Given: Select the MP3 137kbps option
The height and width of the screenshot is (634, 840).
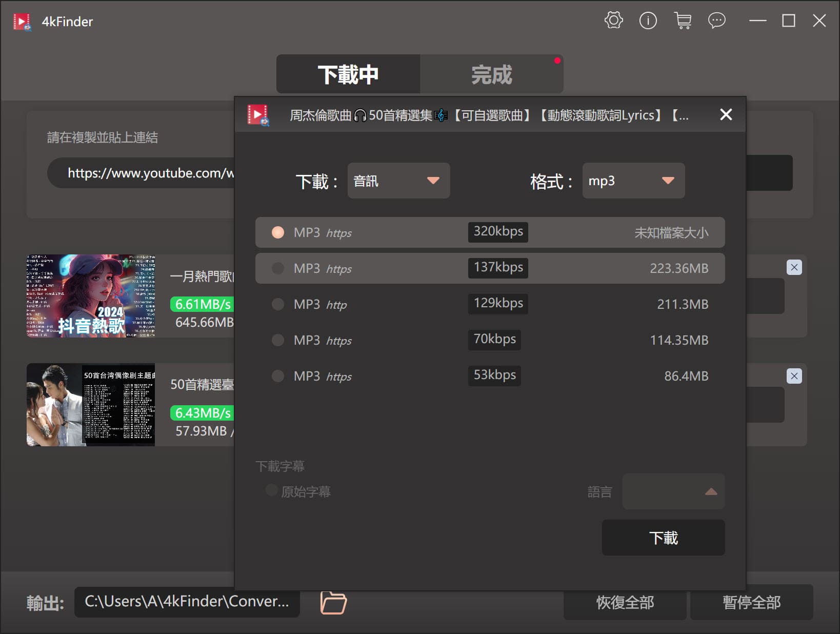Looking at the screenshot, I should coord(490,268).
